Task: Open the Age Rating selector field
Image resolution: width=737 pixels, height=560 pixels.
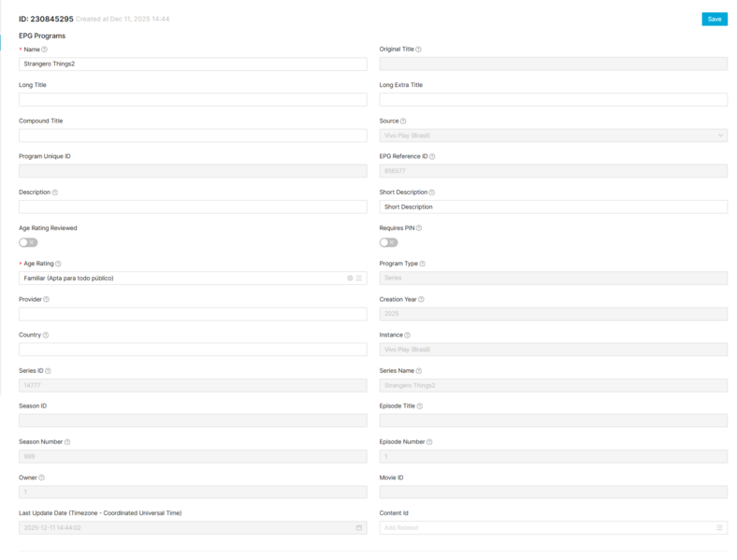Action: [178, 279]
